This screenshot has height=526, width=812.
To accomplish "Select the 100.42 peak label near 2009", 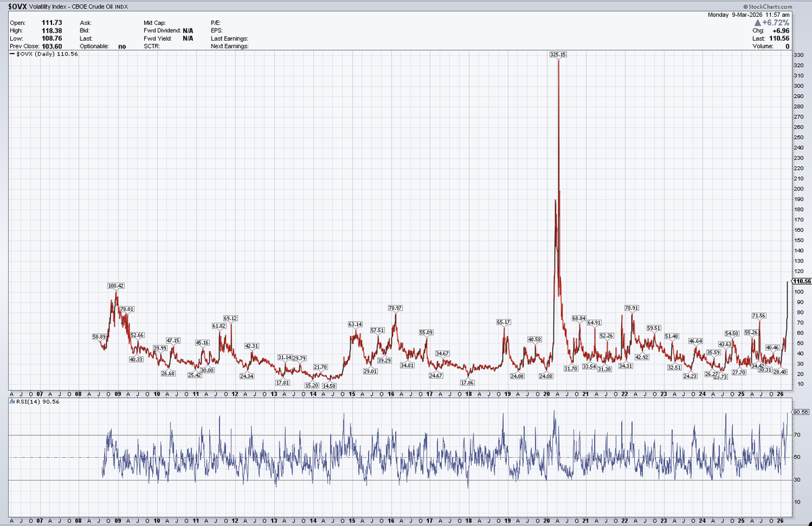I will [x=116, y=286].
